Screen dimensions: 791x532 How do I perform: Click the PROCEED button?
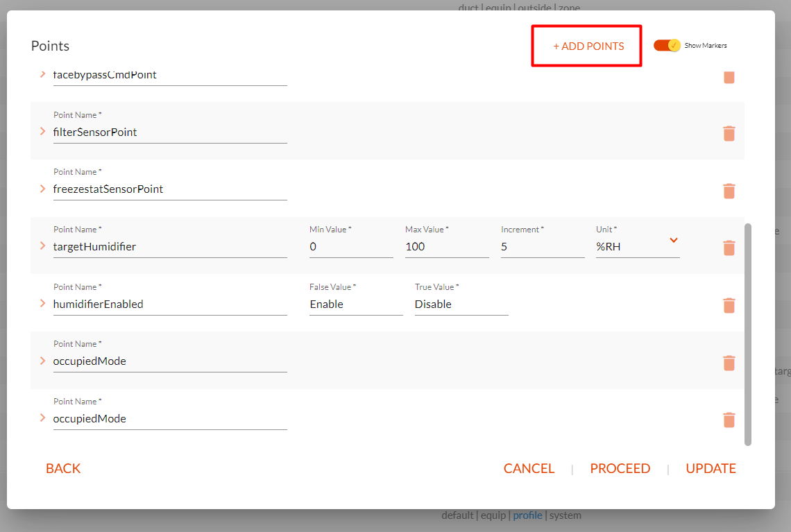click(620, 468)
